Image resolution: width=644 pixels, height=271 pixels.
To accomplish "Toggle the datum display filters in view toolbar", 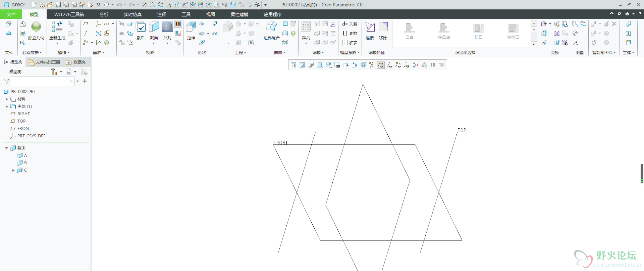I will (x=372, y=65).
